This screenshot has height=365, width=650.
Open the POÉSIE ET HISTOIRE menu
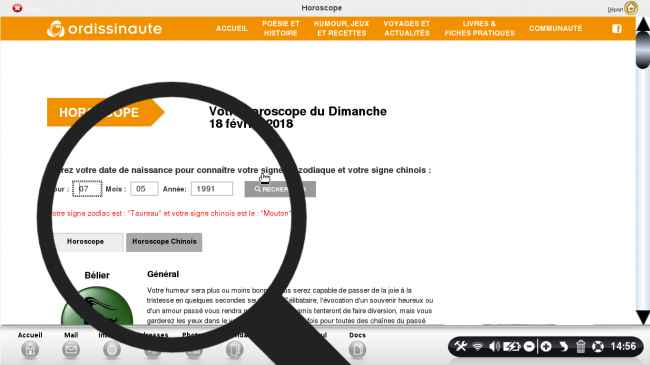[281, 28]
